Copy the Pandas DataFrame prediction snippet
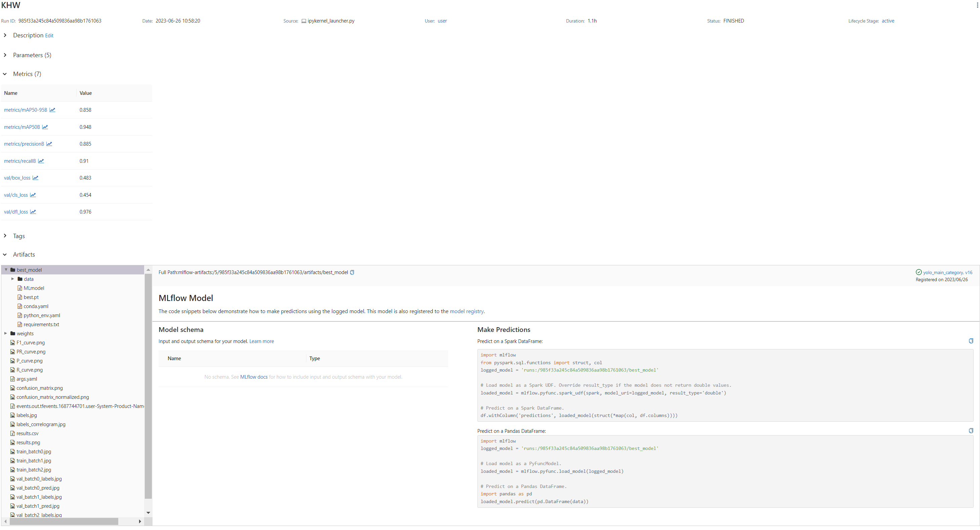This screenshot has height=530, width=980. pos(971,430)
